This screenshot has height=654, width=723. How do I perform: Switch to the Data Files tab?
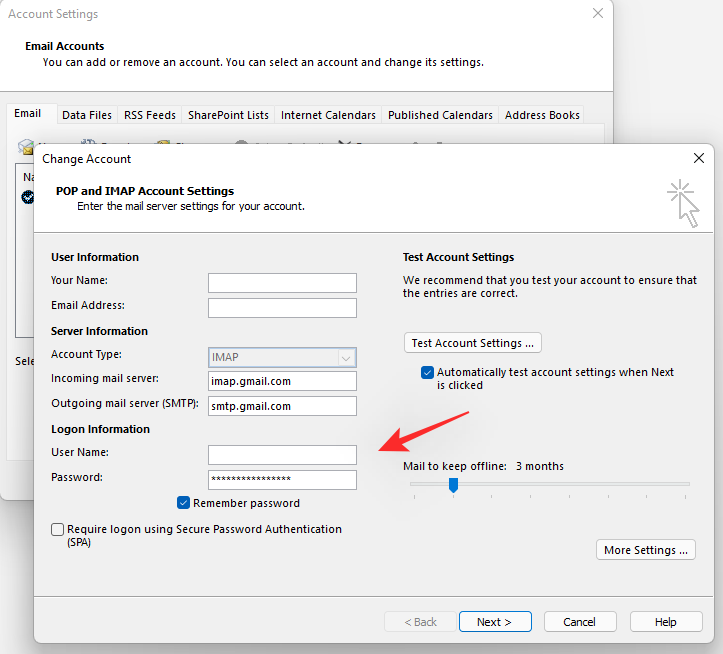87,115
